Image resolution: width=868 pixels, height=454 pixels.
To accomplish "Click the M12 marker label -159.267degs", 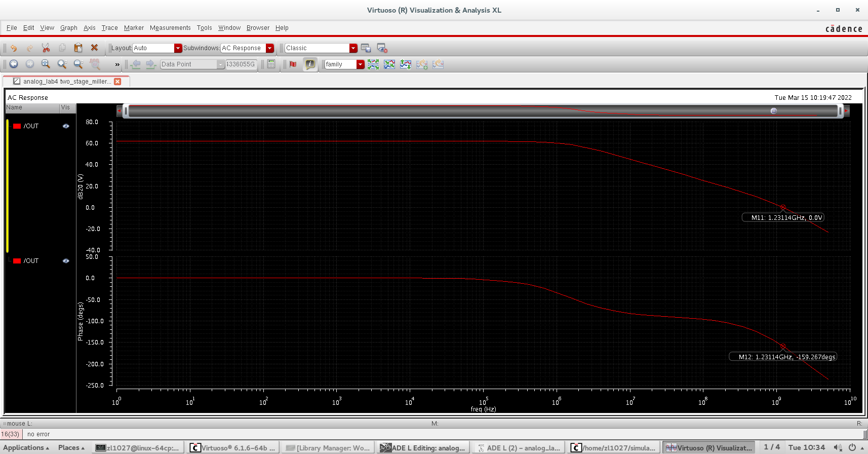I will pos(783,357).
